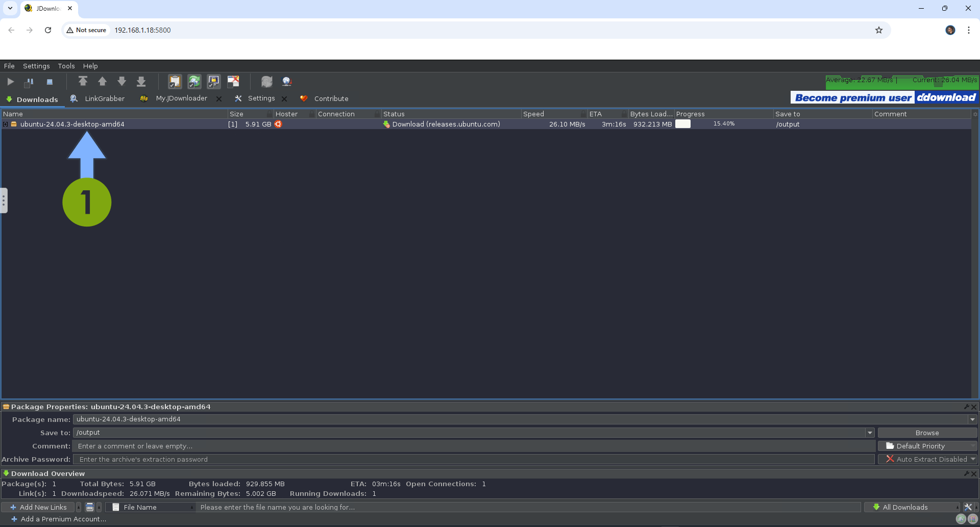
Task: Close the My.JDownloader tab
Action: [x=219, y=99]
